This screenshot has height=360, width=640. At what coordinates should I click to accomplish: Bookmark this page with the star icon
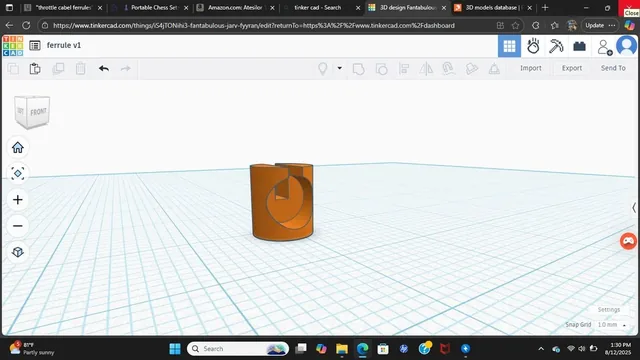coord(516,25)
